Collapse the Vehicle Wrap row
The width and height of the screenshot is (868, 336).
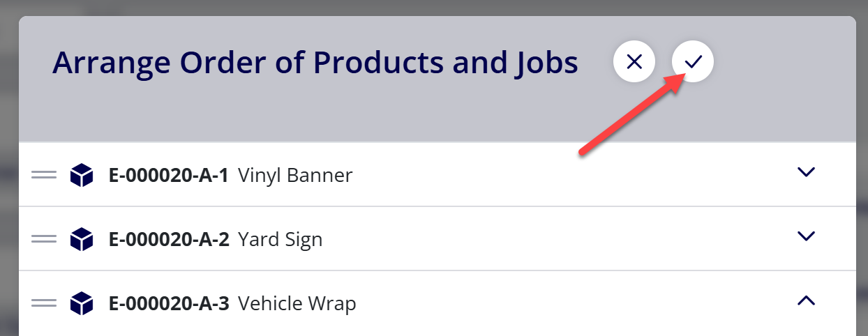click(x=806, y=300)
